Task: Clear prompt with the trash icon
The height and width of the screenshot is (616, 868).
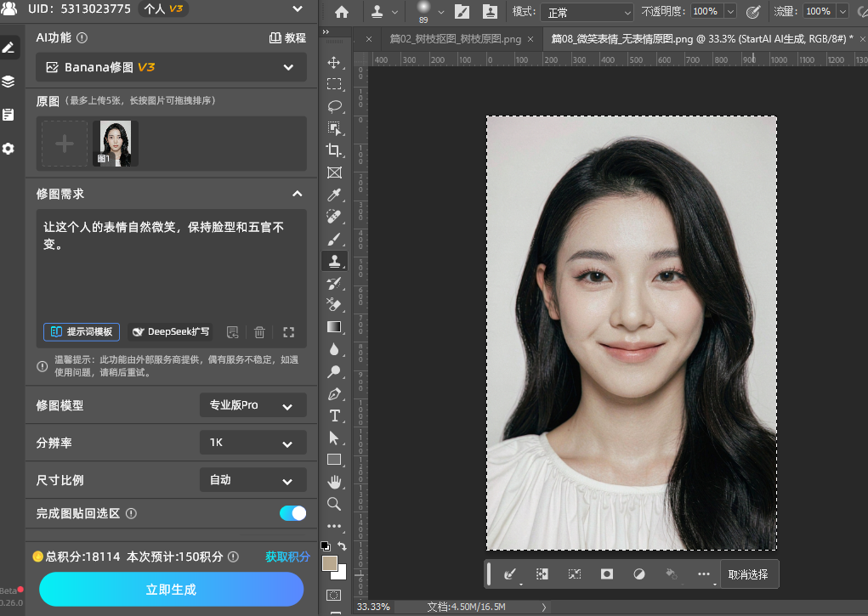Action: pos(259,332)
